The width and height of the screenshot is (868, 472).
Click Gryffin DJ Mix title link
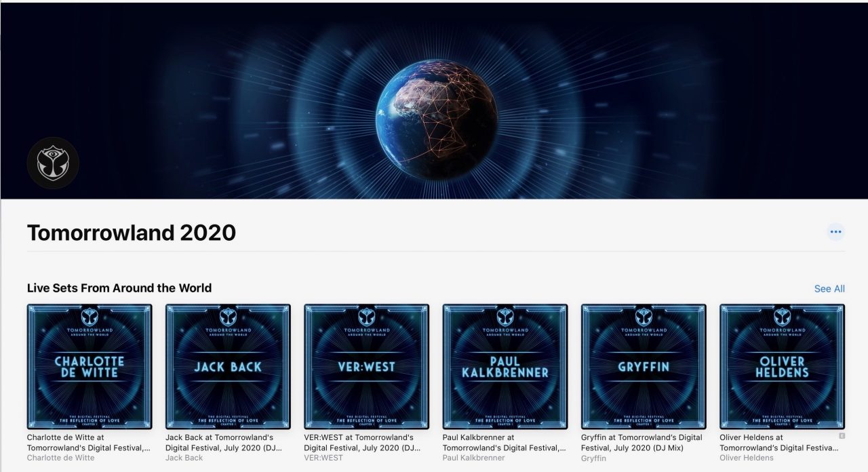coord(642,443)
